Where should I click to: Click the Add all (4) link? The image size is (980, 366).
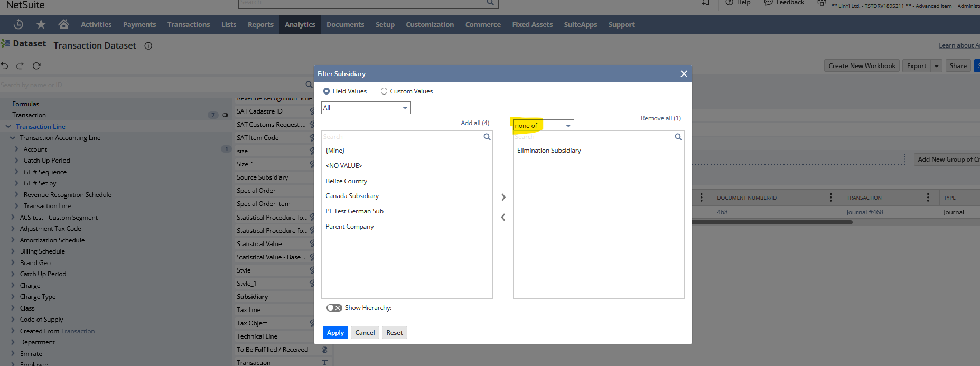(475, 123)
